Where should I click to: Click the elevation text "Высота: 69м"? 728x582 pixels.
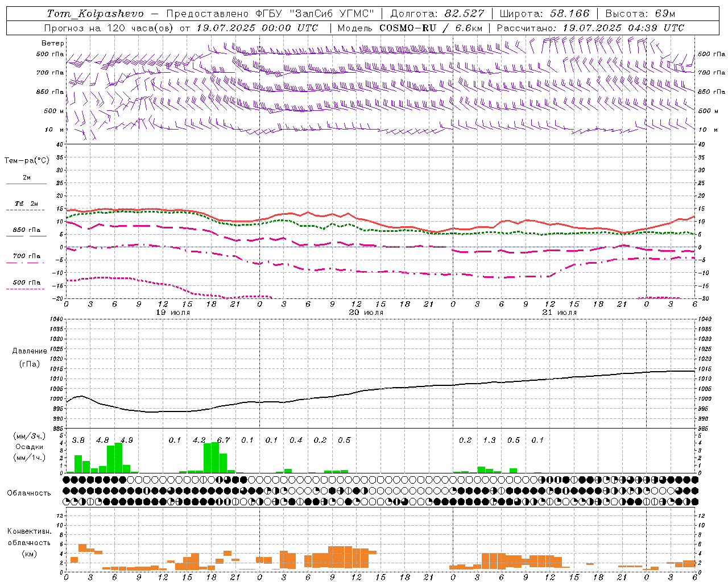tap(640, 14)
